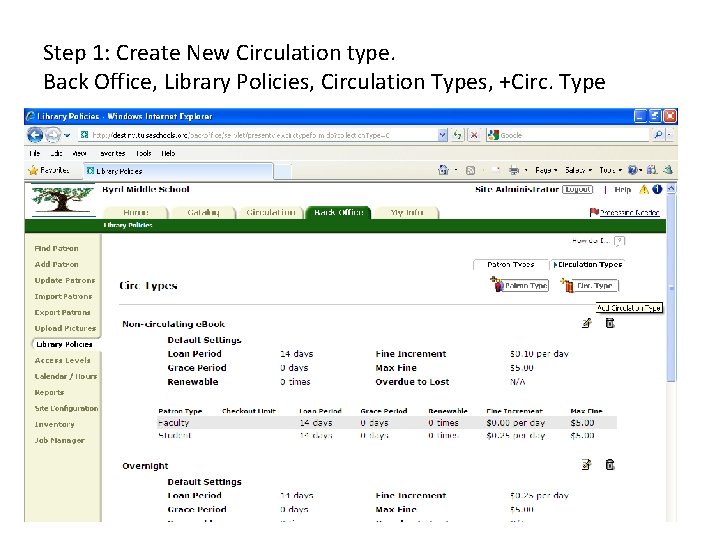This screenshot has width=720, height=540.
Task: Open the Home button dropdown arrow
Action: [456, 170]
